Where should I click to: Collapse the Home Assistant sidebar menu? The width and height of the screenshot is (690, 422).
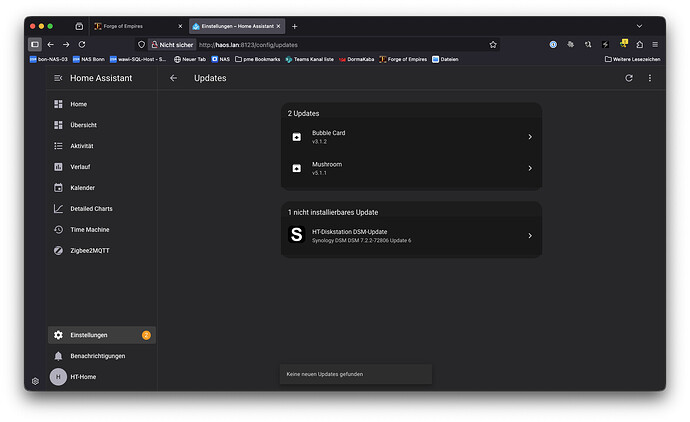pos(58,78)
